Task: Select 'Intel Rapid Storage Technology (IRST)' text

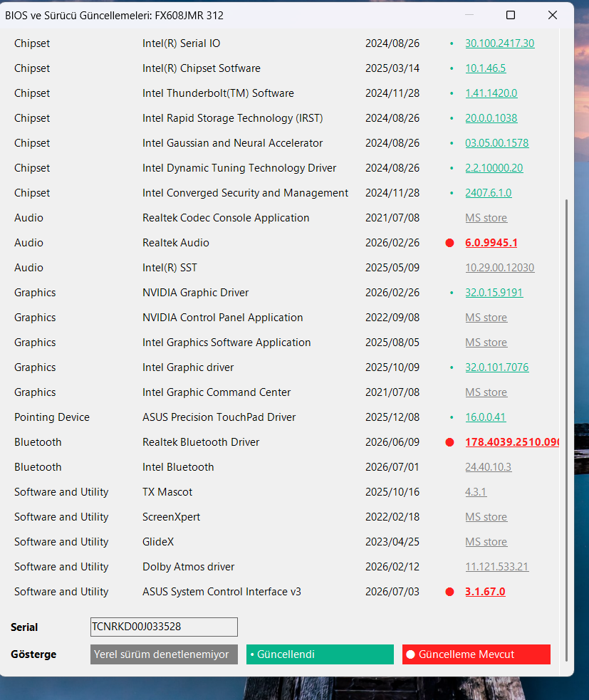Action: coord(233,118)
